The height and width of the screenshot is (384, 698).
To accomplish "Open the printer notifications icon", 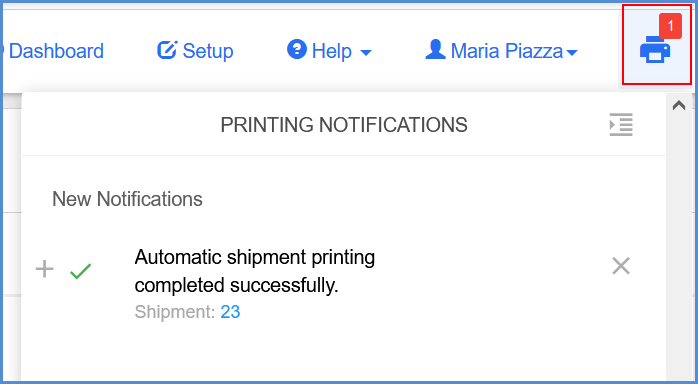I will pyautogui.click(x=655, y=50).
